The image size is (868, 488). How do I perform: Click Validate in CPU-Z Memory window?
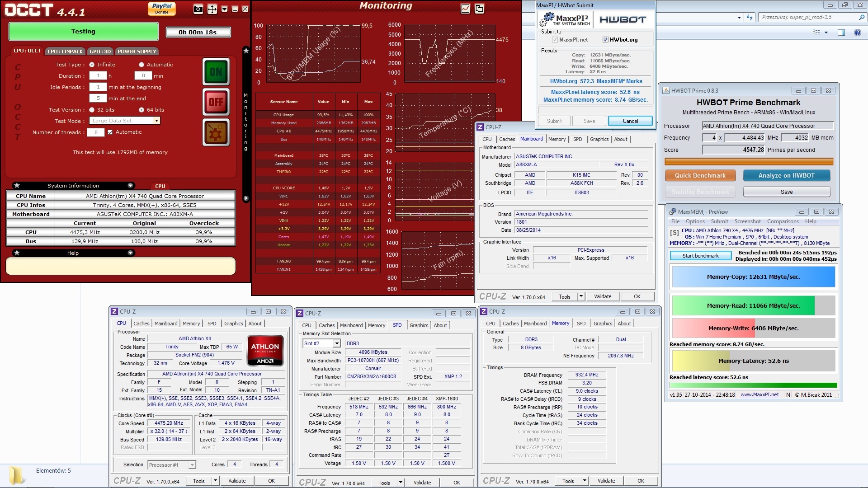606,481
